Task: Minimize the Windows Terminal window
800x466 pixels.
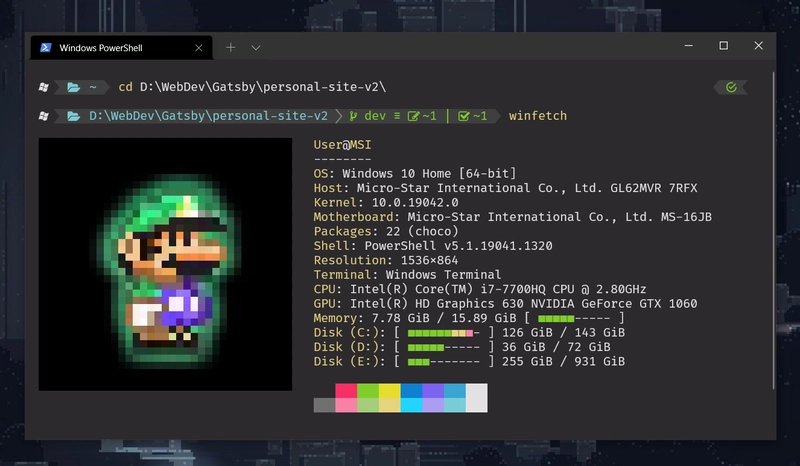Action: pos(688,45)
